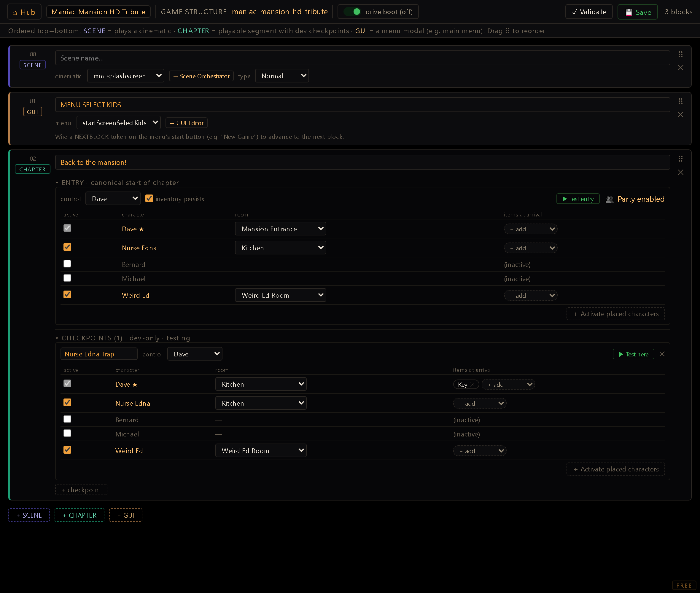Activate Michael in entry table
This screenshot has width=700, height=593.
pyautogui.click(x=67, y=278)
